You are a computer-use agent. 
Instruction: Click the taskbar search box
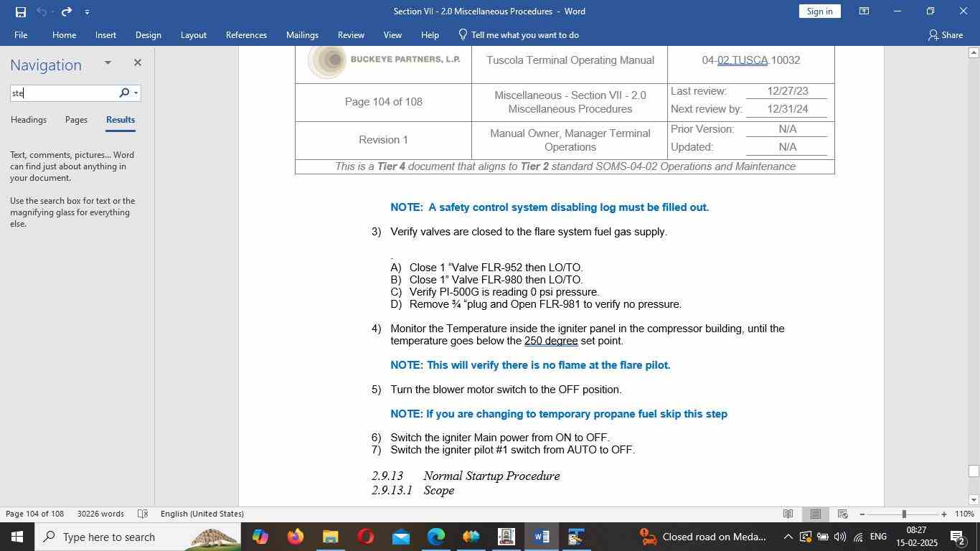[138, 537]
